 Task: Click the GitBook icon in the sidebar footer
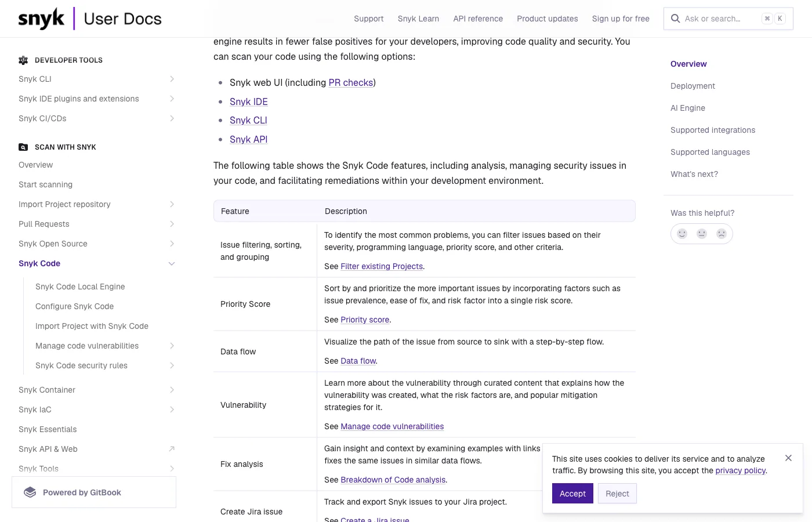(30, 492)
